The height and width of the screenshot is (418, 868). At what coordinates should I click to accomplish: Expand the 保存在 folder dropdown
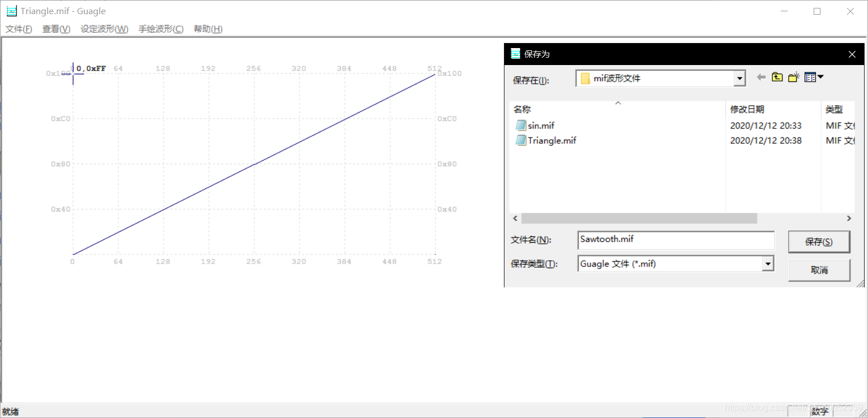(x=739, y=79)
